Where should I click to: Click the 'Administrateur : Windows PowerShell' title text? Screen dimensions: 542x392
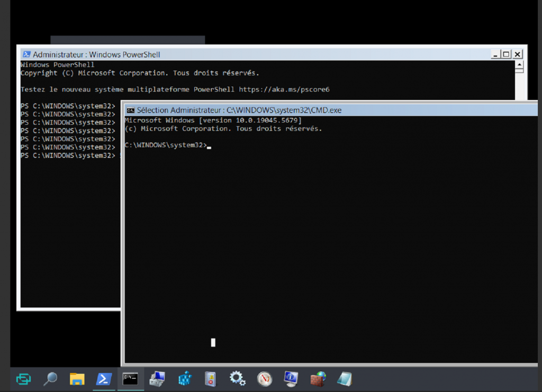click(x=96, y=54)
